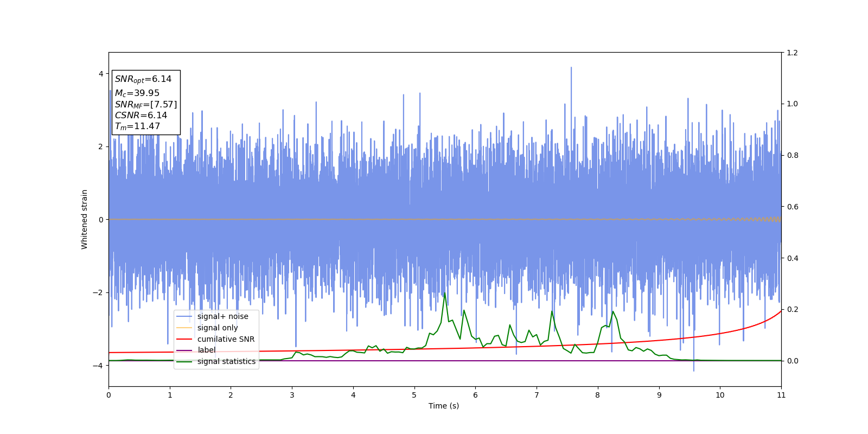Screen dimensions: 868x434
Task: Click the right y-axis tick label 0.8
Action: click(793, 155)
